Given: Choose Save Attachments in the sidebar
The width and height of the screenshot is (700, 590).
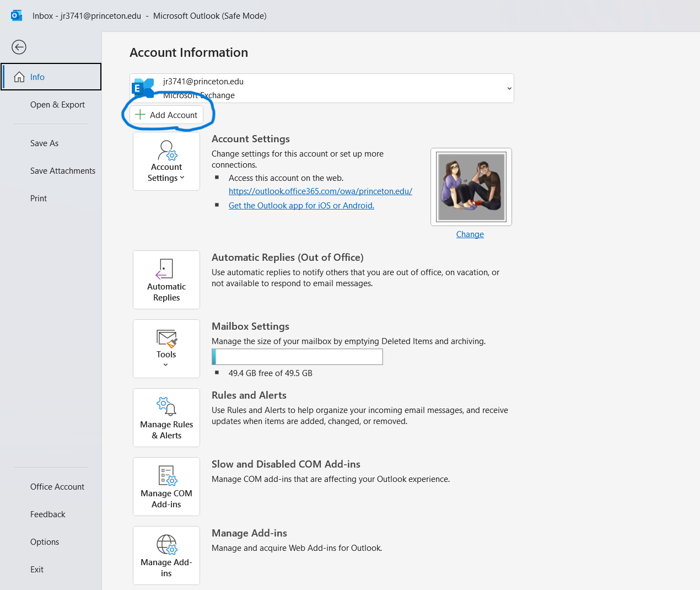Looking at the screenshot, I should [x=63, y=171].
